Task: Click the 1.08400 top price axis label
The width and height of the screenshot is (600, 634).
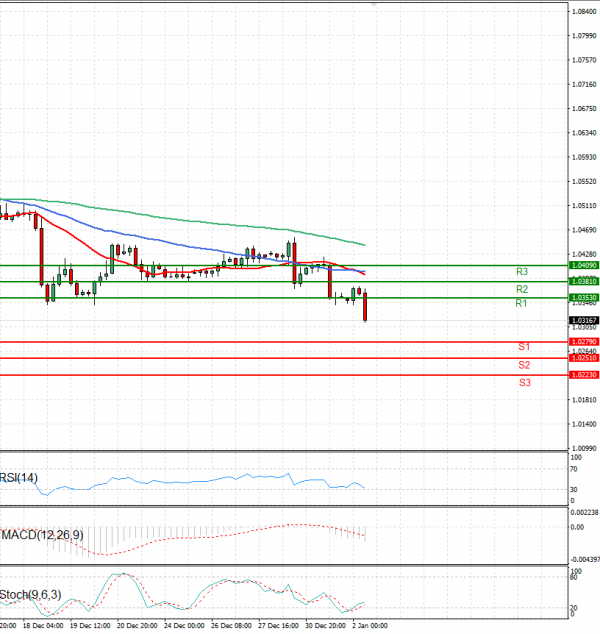Action: point(582,11)
